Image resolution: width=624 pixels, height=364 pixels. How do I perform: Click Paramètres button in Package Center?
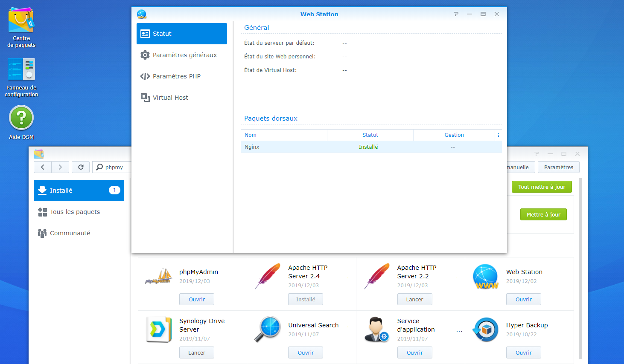(x=558, y=167)
